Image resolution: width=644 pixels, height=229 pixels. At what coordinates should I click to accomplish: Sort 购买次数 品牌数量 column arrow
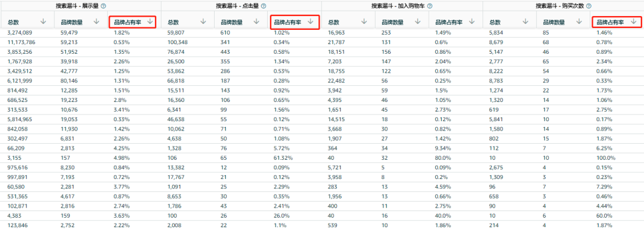coord(578,21)
